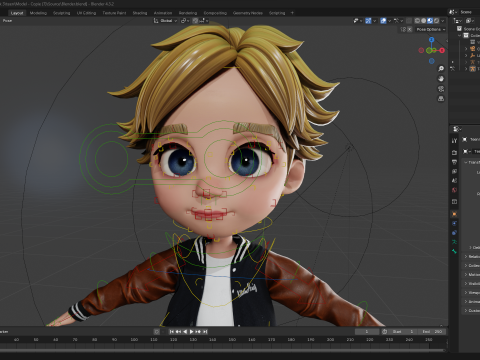This screenshot has height=360, width=480.
Task: Open the pivot point dropdown
Action: click(x=185, y=21)
